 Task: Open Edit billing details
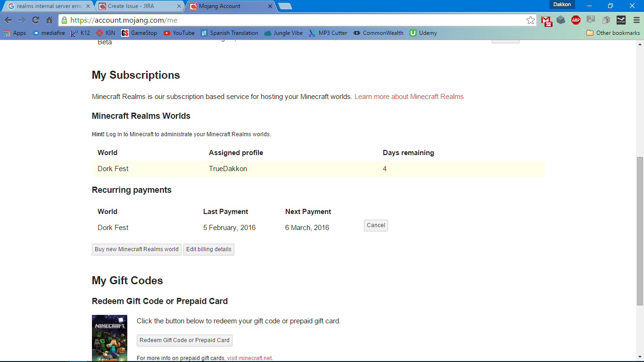[x=209, y=249]
